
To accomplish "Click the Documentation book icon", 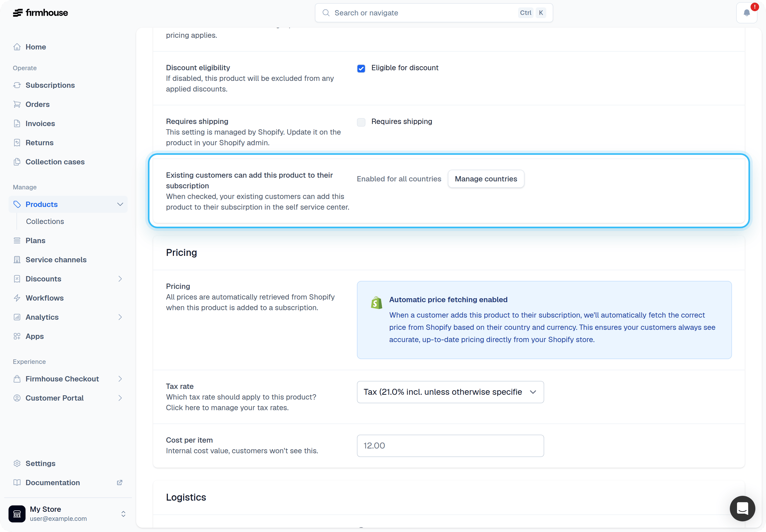I will tap(17, 483).
